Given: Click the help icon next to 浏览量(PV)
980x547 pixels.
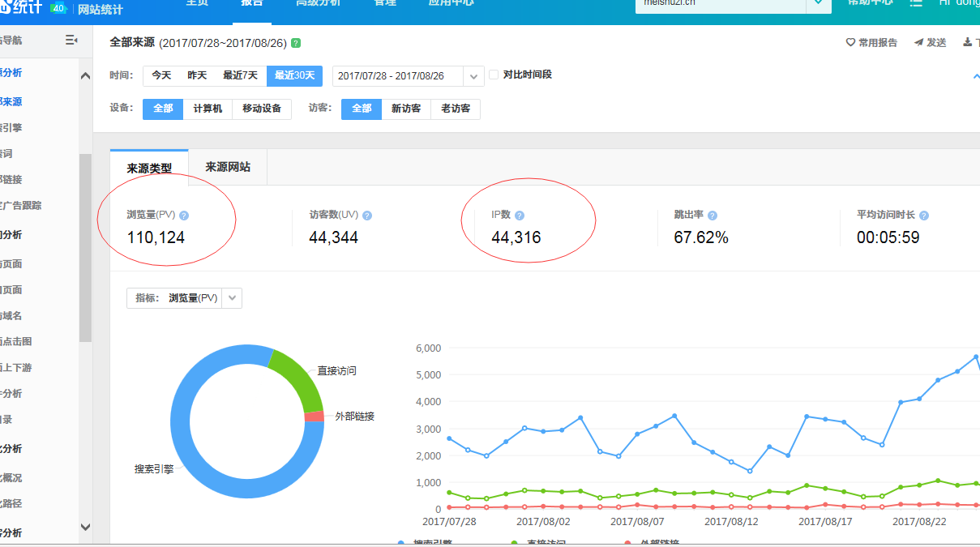Looking at the screenshot, I should 184,216.
